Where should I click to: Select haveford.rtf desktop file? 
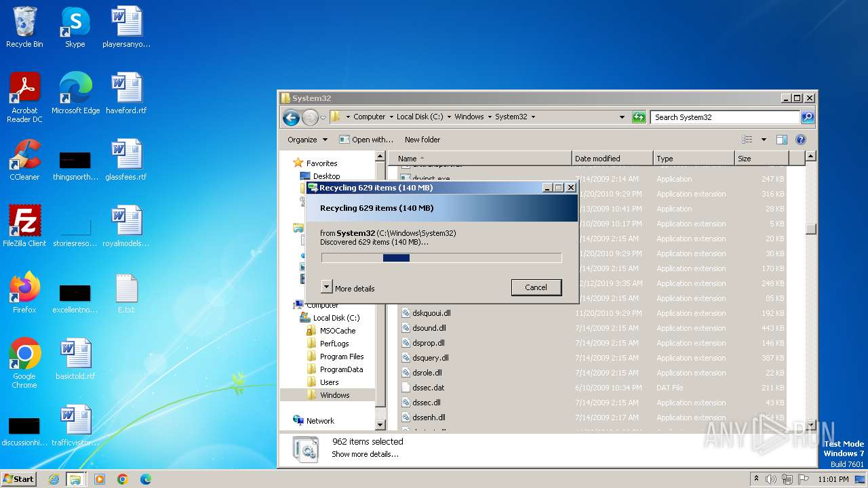point(126,94)
